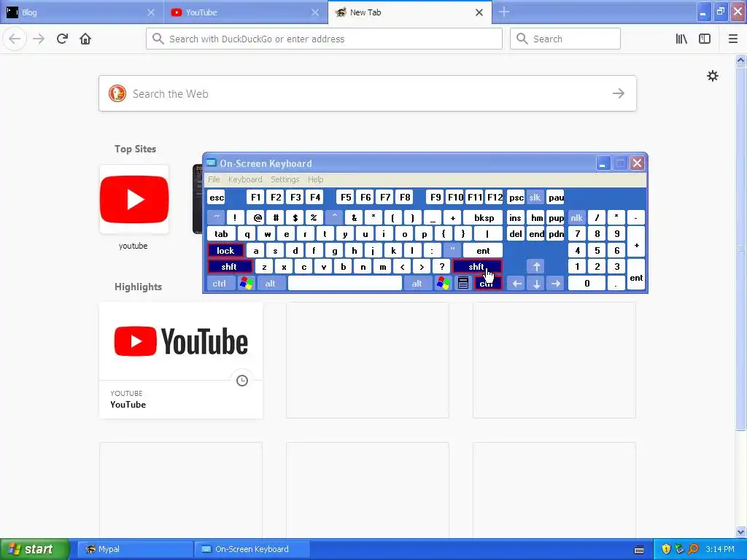
Task: Select Mypal in the taskbar
Action: click(135, 549)
